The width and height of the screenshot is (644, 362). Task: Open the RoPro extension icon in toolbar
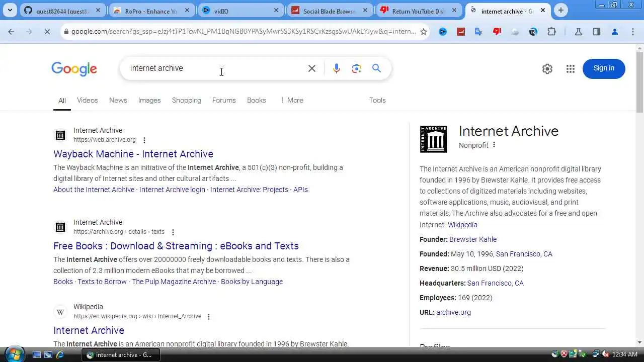(533, 32)
